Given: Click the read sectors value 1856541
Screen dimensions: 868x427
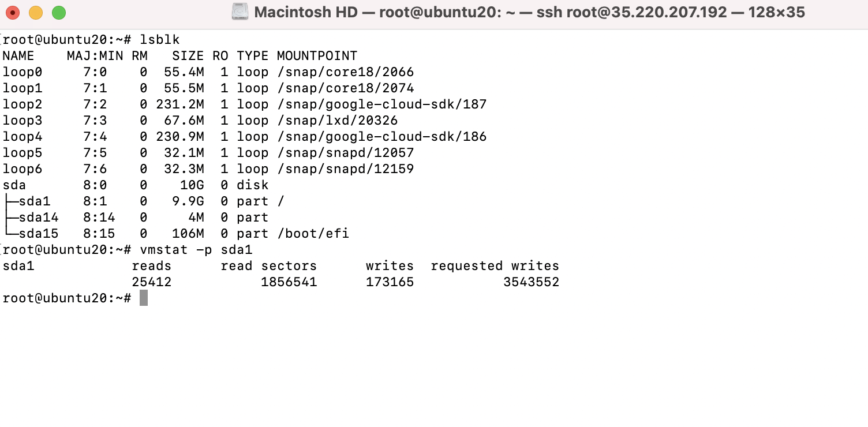Looking at the screenshot, I should [x=289, y=282].
